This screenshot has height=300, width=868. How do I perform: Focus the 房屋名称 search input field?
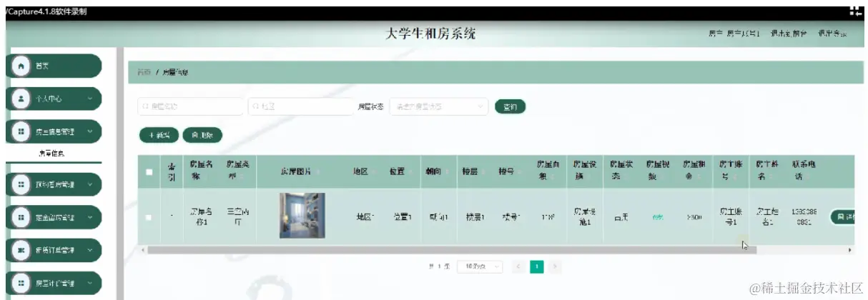pyautogui.click(x=190, y=106)
